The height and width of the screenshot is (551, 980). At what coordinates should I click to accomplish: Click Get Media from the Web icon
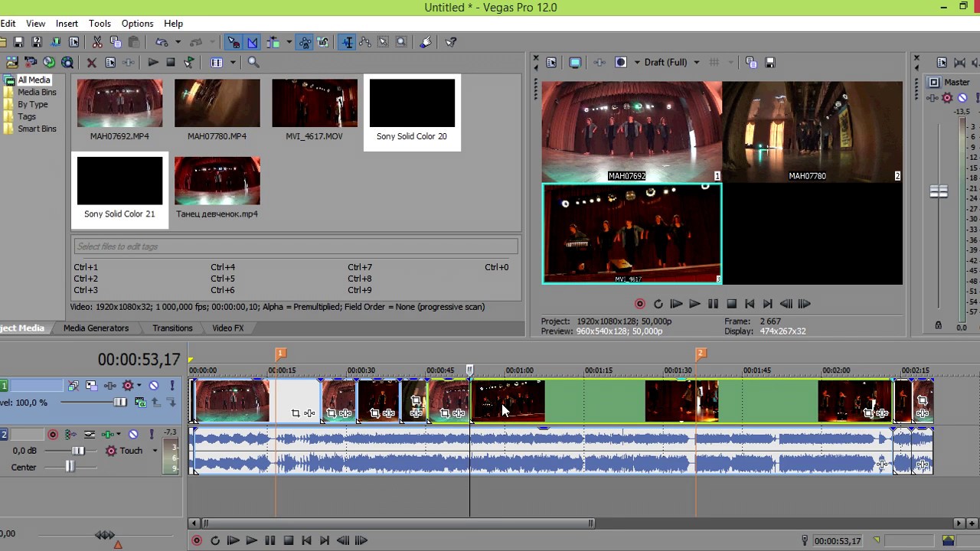pos(67,62)
